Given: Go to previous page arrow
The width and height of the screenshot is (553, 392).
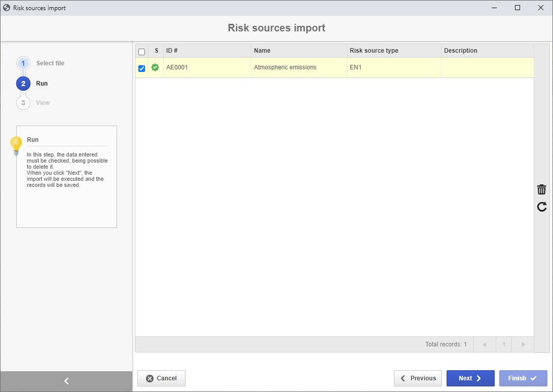Looking at the screenshot, I should click(x=485, y=344).
